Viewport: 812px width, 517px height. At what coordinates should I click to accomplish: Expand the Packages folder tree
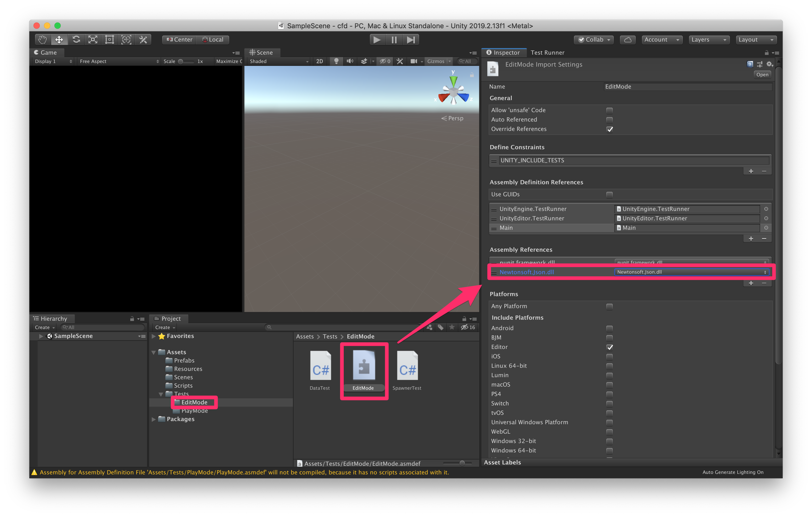(154, 419)
